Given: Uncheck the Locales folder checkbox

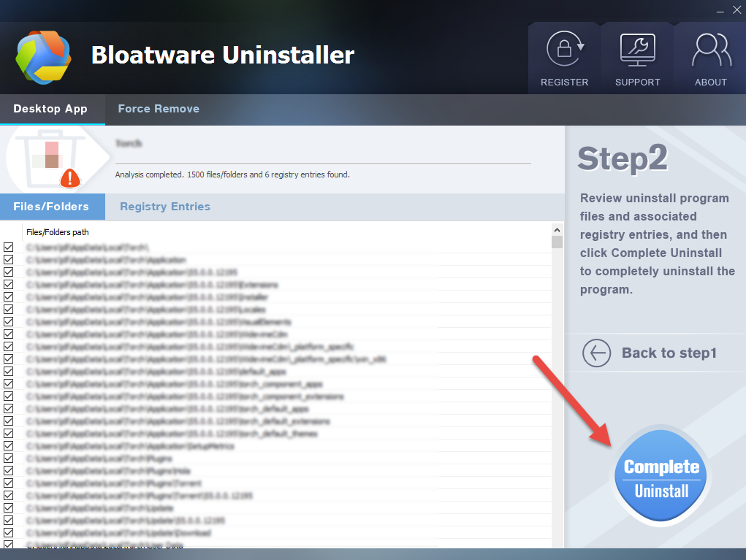Looking at the screenshot, I should 9,309.
